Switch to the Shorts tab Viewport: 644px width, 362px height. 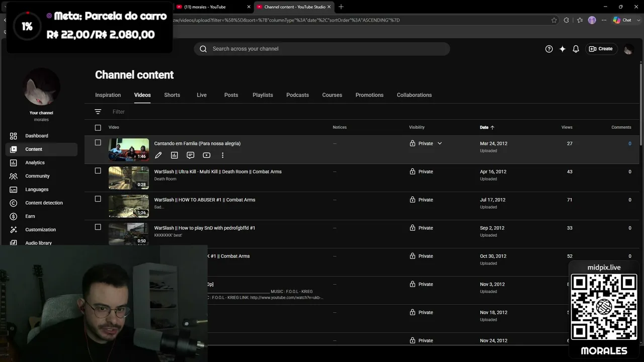172,95
